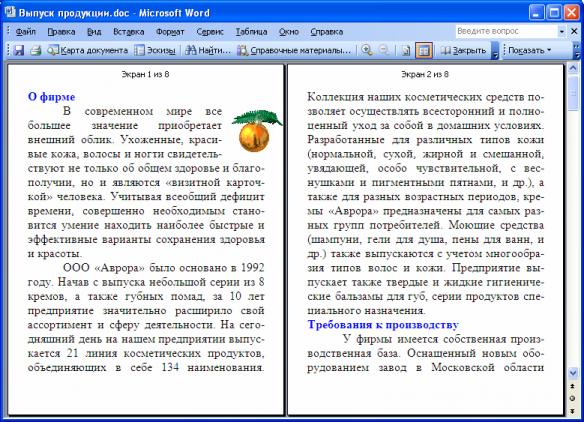The width and height of the screenshot is (584, 422).
Task: Open the Вид menu
Action: [94, 32]
